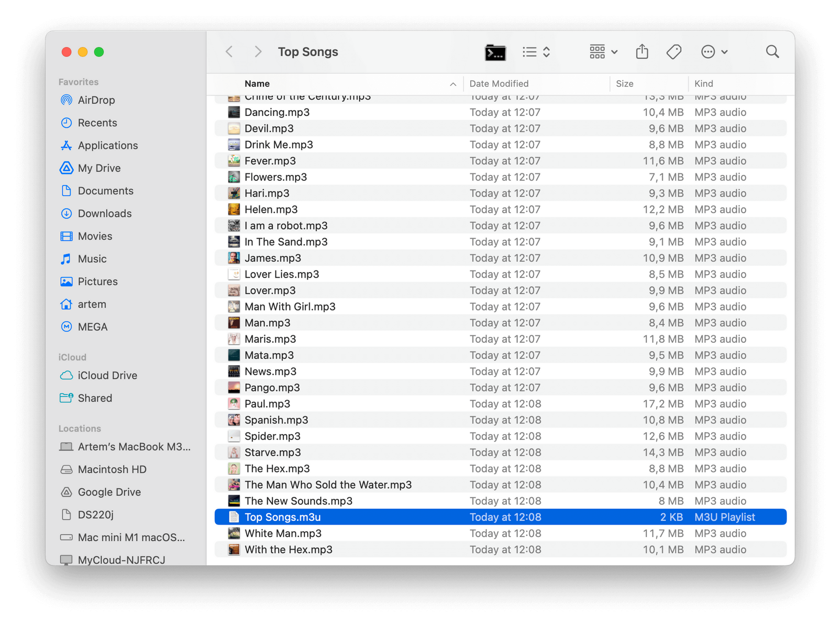Select The New Sounds.mp3 file
This screenshot has width=840, height=625.
[298, 501]
